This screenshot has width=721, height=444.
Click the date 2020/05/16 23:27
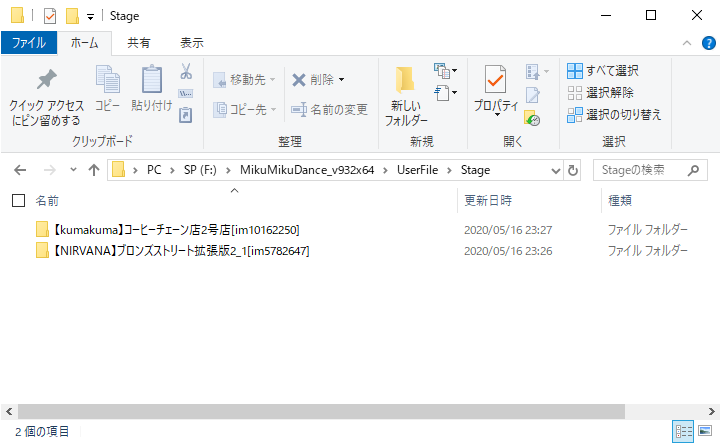(508, 230)
